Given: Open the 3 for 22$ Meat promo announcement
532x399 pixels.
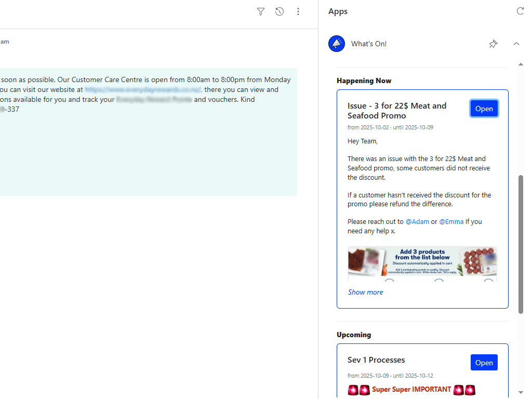Looking at the screenshot, I should point(484,108).
